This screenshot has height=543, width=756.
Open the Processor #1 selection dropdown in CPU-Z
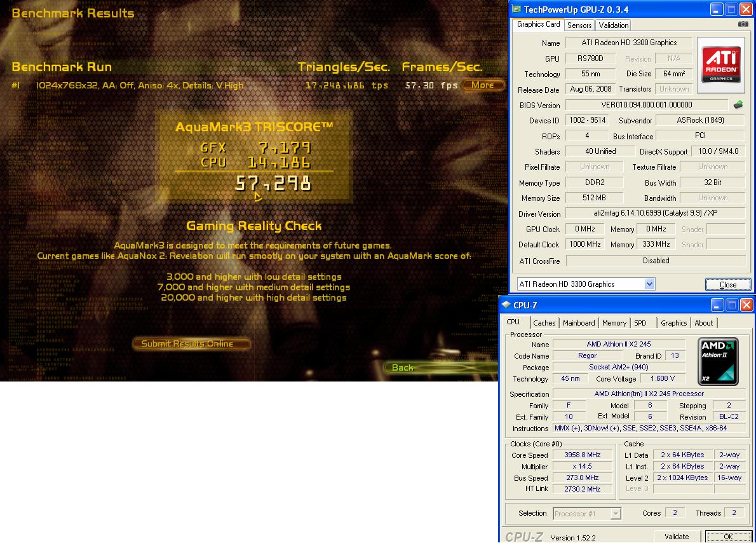615,514
